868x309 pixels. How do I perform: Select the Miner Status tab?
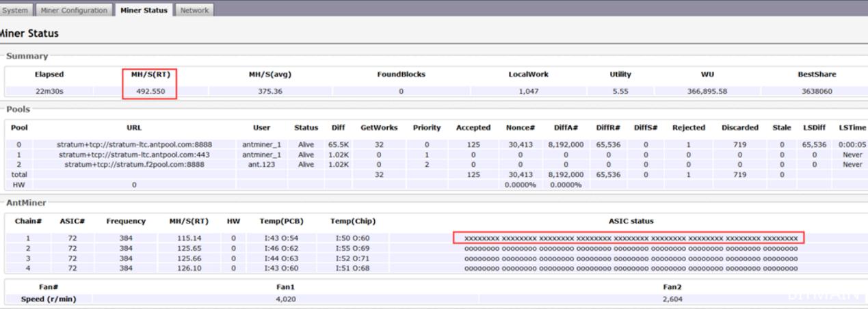coord(144,10)
